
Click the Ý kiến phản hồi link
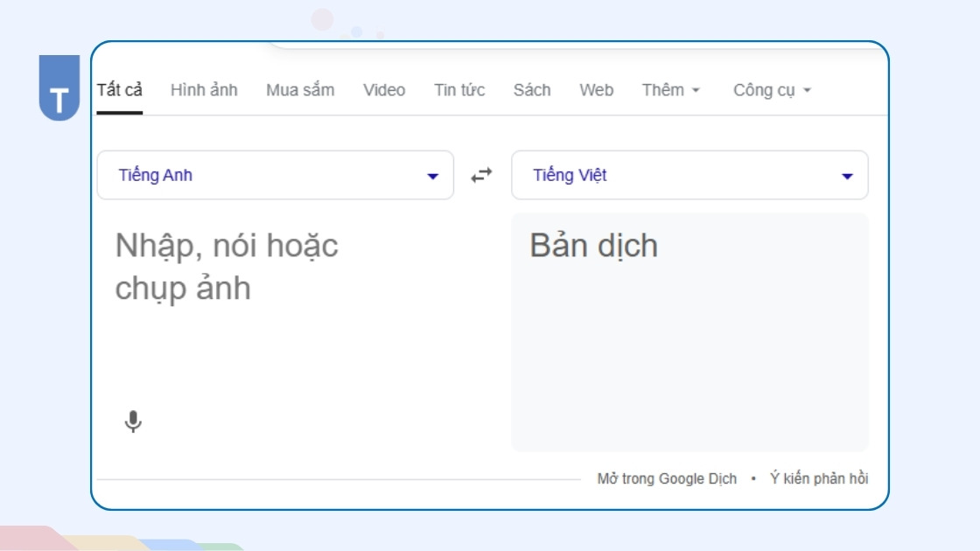[x=819, y=478]
